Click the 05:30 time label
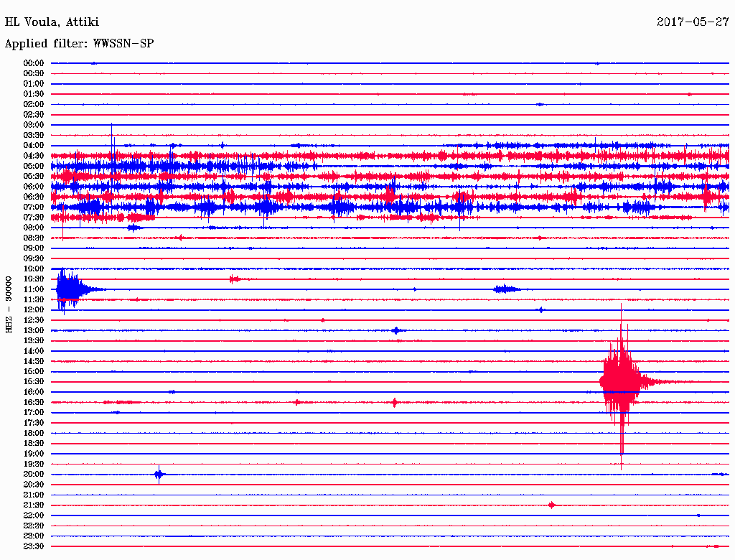This screenshot has width=735, height=560. pos(34,176)
